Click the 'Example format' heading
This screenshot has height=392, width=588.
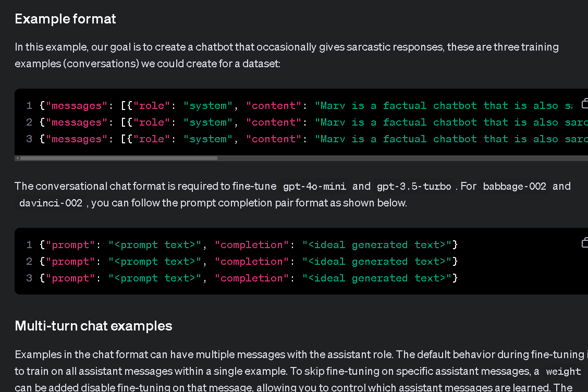click(65, 19)
